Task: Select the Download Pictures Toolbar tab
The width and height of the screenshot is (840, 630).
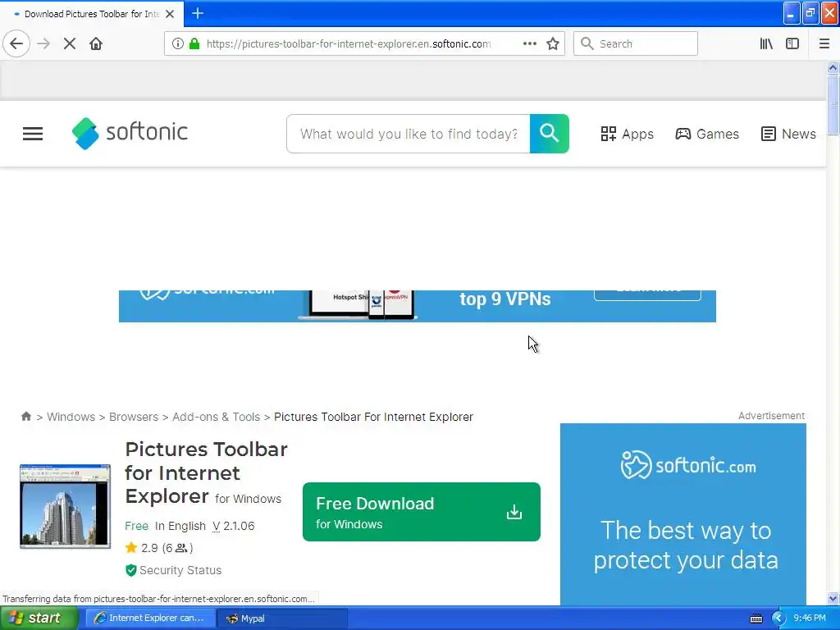Action: pyautogui.click(x=92, y=14)
